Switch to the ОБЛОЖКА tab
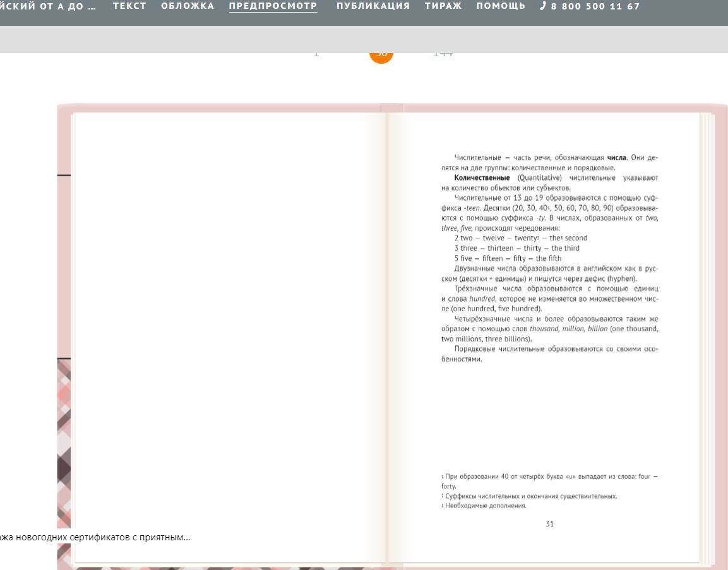Image resolution: width=728 pixels, height=570 pixels. [x=188, y=6]
